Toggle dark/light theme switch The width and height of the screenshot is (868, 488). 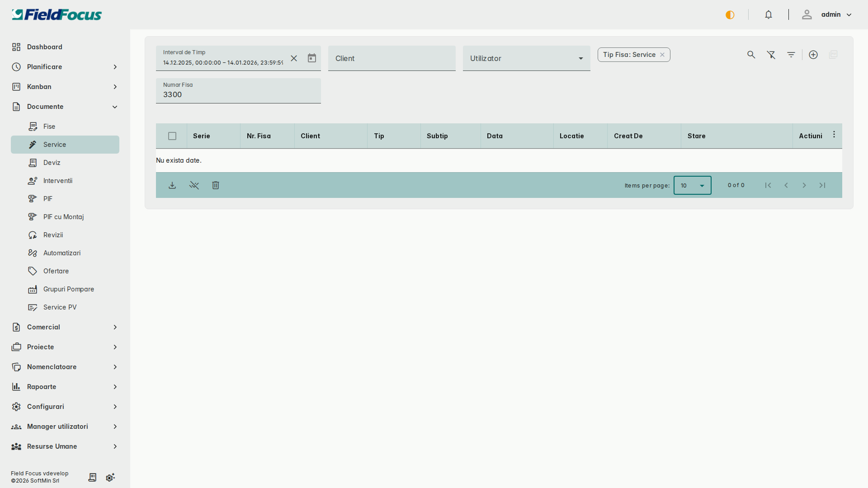730,15
